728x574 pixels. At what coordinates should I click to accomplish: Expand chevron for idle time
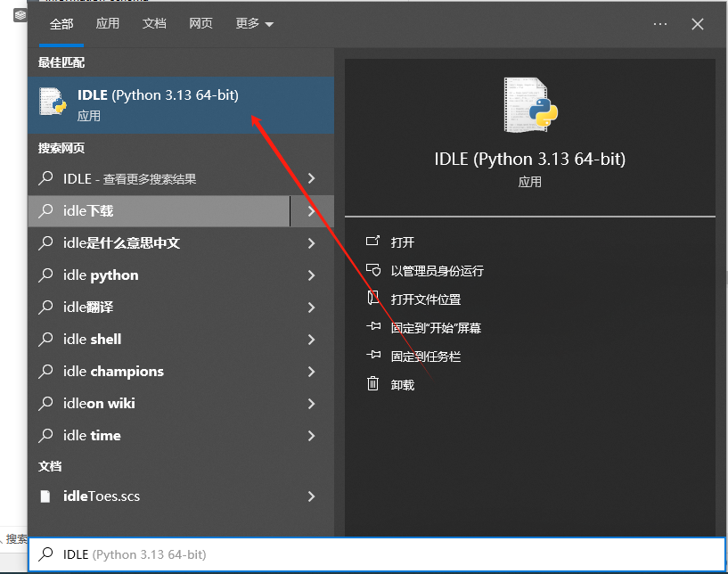(x=312, y=435)
